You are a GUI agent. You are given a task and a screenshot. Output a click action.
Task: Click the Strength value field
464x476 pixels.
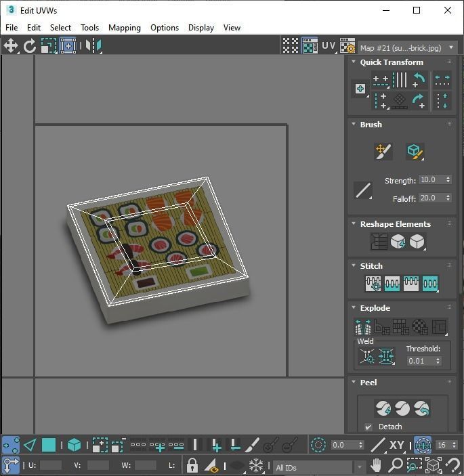(x=431, y=179)
